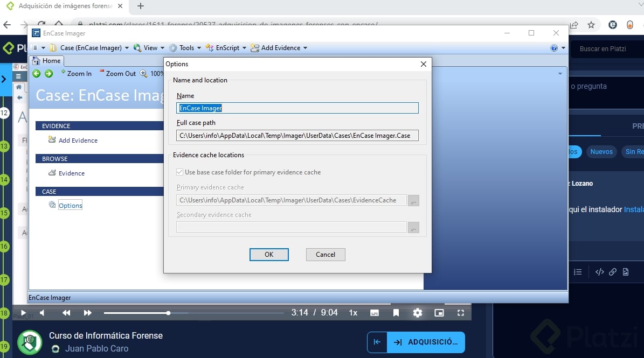Insert numbered list in comment editor
Viewport: 644px width, 358px height.
point(578,272)
